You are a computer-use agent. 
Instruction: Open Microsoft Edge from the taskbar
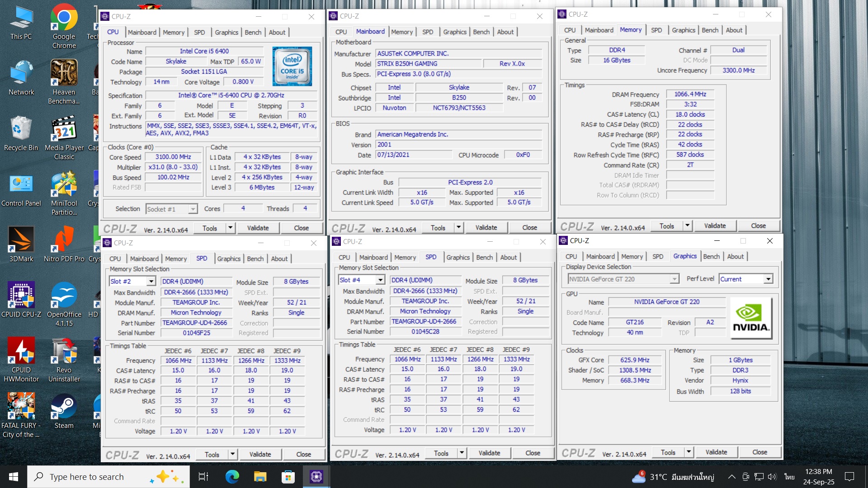click(x=232, y=477)
